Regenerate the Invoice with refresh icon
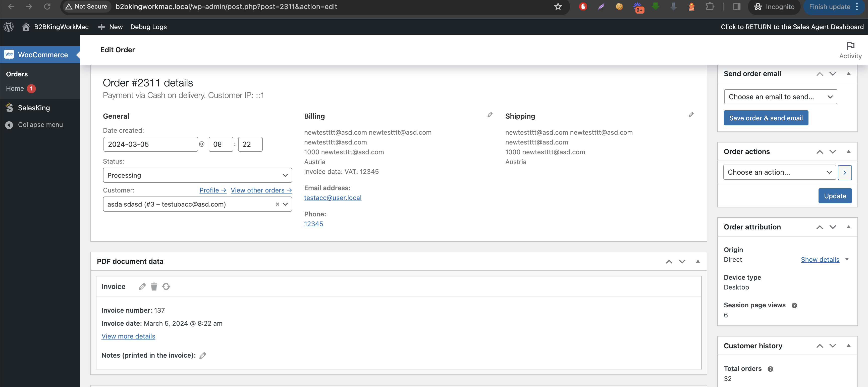The height and width of the screenshot is (387, 868). 166,286
